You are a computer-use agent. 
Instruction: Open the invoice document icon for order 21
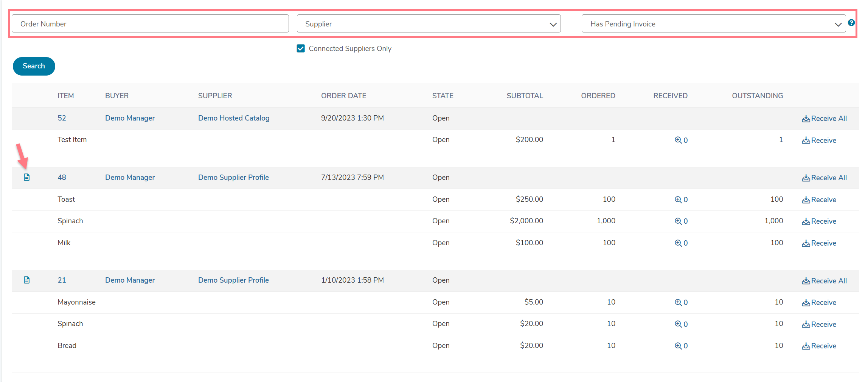point(26,280)
